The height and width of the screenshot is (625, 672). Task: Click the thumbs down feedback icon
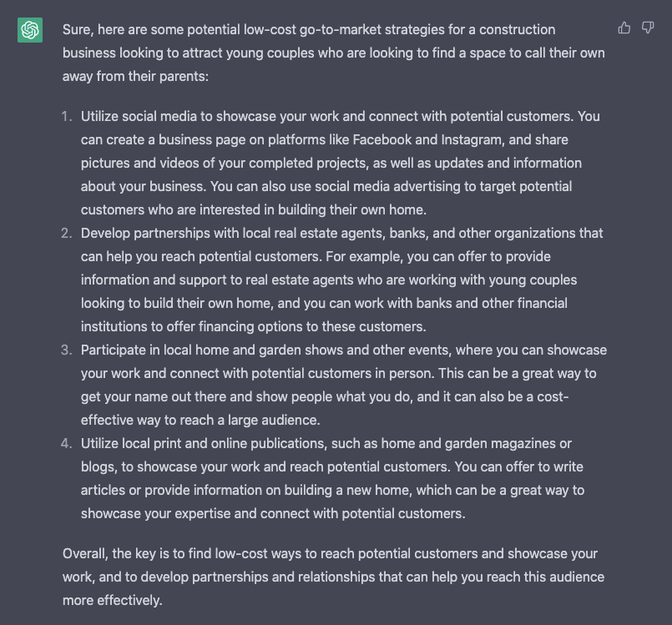click(x=648, y=28)
